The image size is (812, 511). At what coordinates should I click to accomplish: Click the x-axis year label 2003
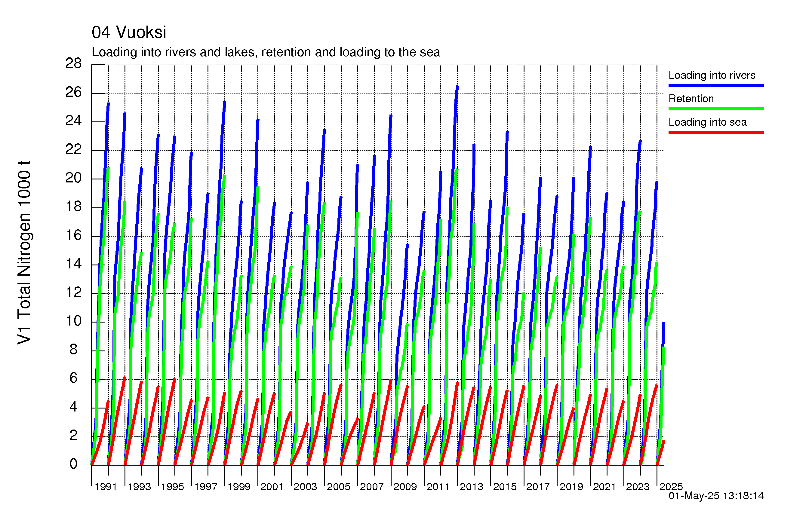point(305,487)
